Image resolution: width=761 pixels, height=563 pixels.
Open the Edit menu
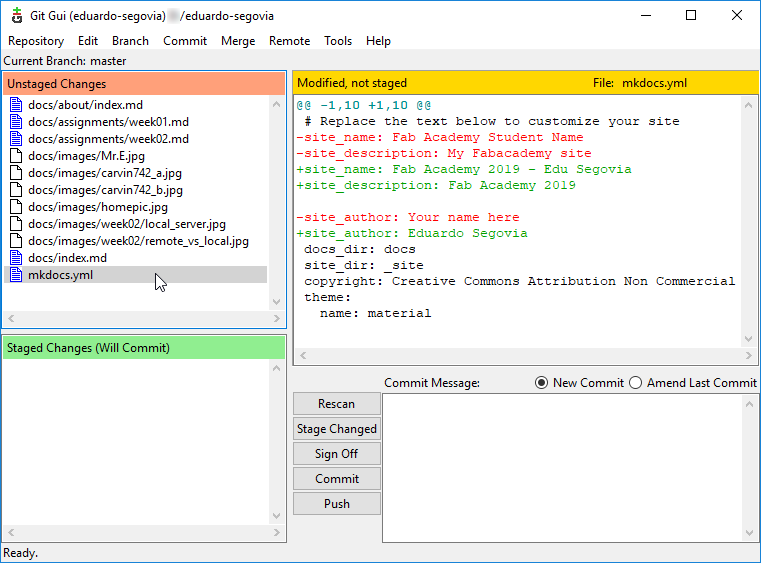point(88,41)
